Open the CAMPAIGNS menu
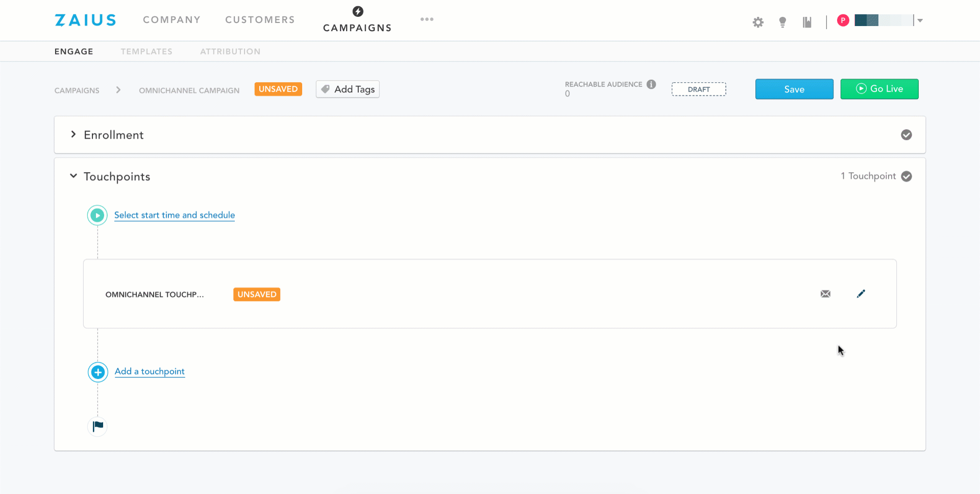The width and height of the screenshot is (980, 494). point(357,28)
